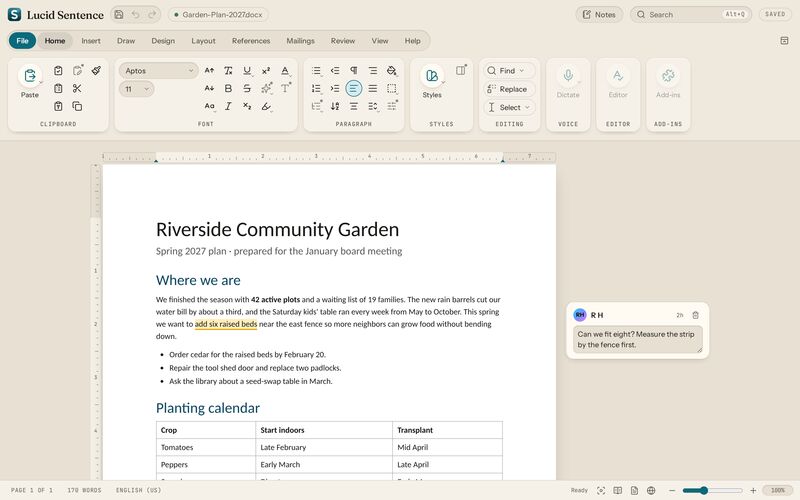Click the Notes button
This screenshot has width=800, height=500.
pyautogui.click(x=599, y=14)
